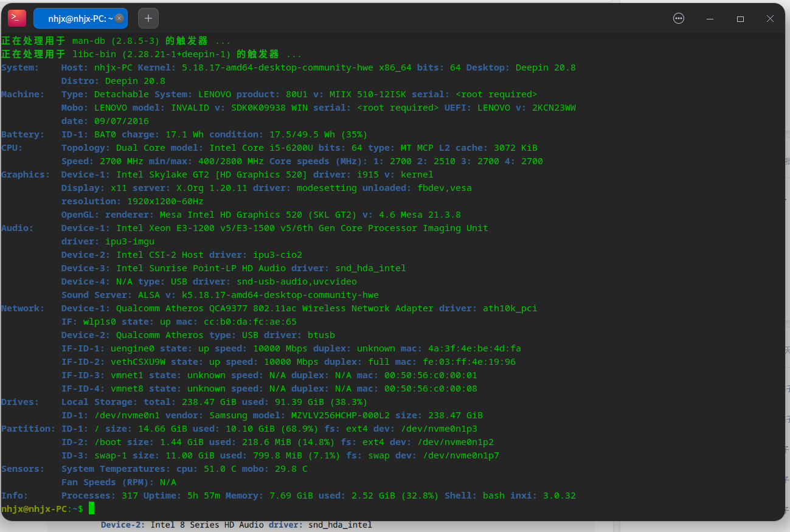Image resolution: width=790 pixels, height=532 pixels.
Task: Click the X.Org 1.20.11 server text
Action: click(212, 188)
